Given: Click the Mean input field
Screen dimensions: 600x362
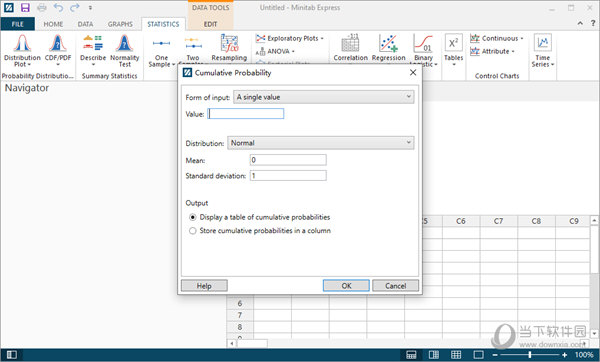Looking at the screenshot, I should [x=288, y=160].
